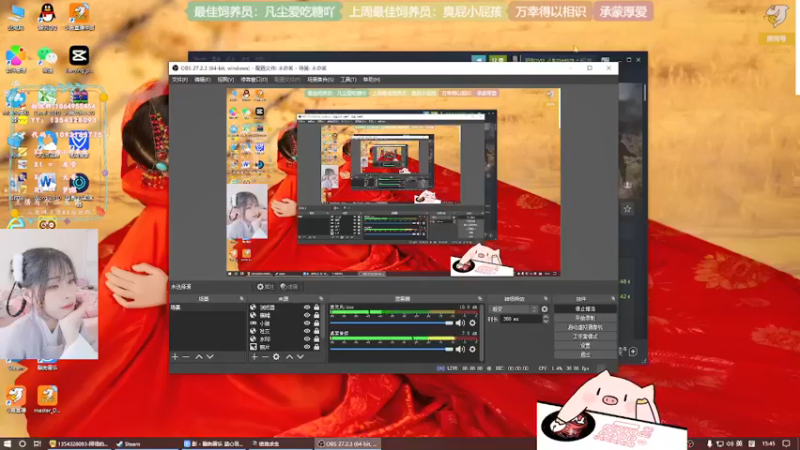The height and width of the screenshot is (450, 800).
Task: Toggle lock on 小猪 source
Action: [317, 323]
